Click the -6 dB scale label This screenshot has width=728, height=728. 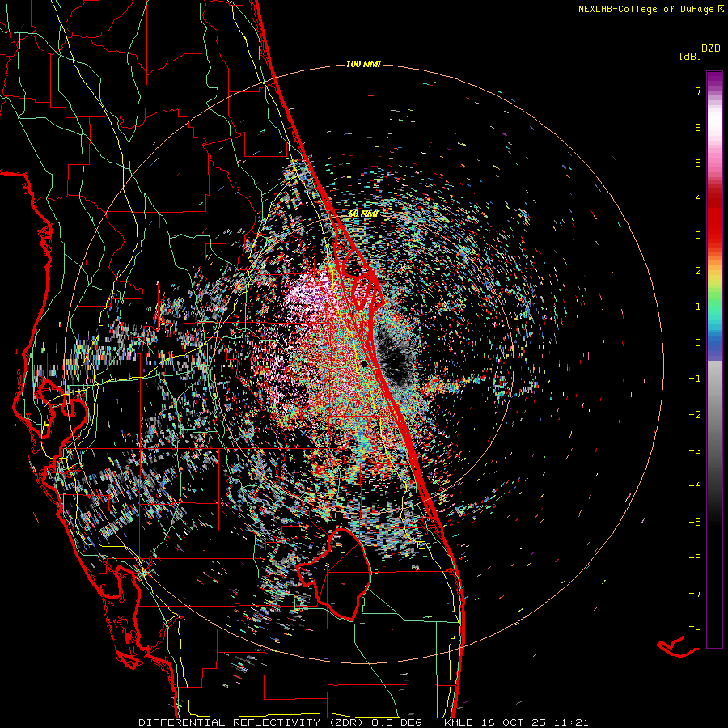click(x=695, y=557)
